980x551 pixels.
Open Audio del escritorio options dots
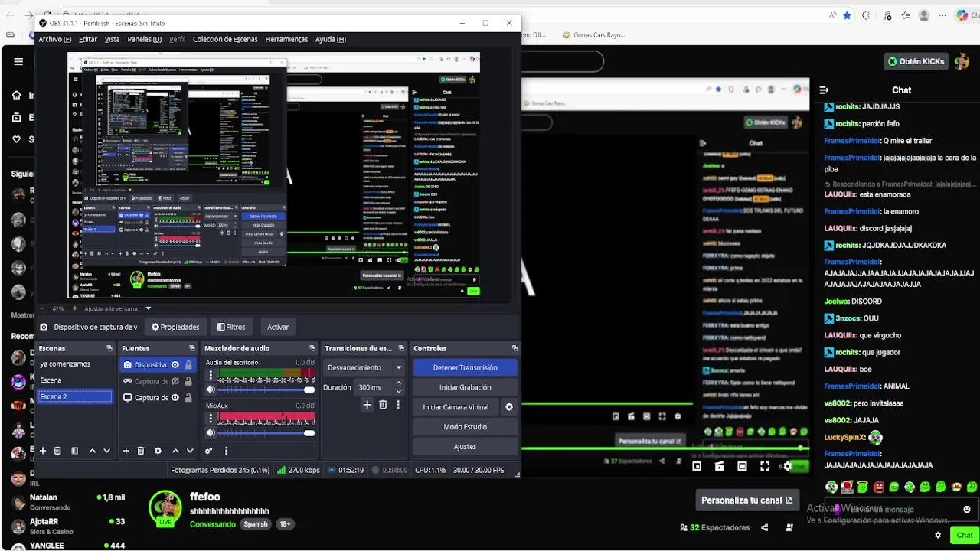point(211,376)
